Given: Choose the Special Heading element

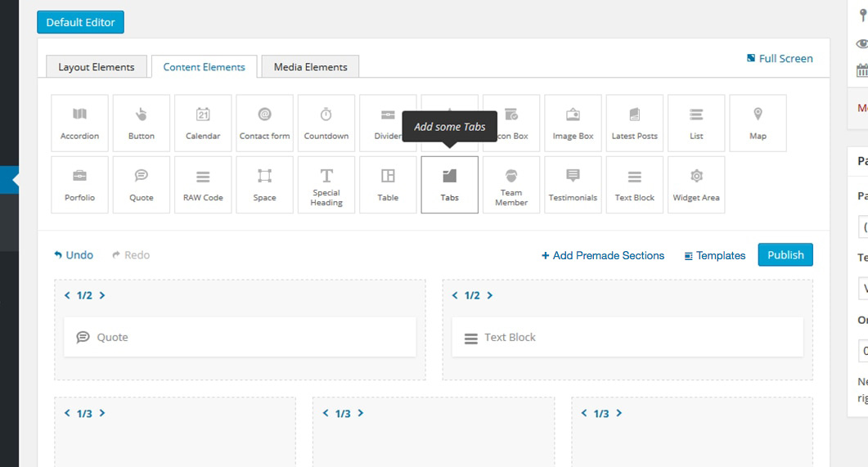Looking at the screenshot, I should coord(326,185).
